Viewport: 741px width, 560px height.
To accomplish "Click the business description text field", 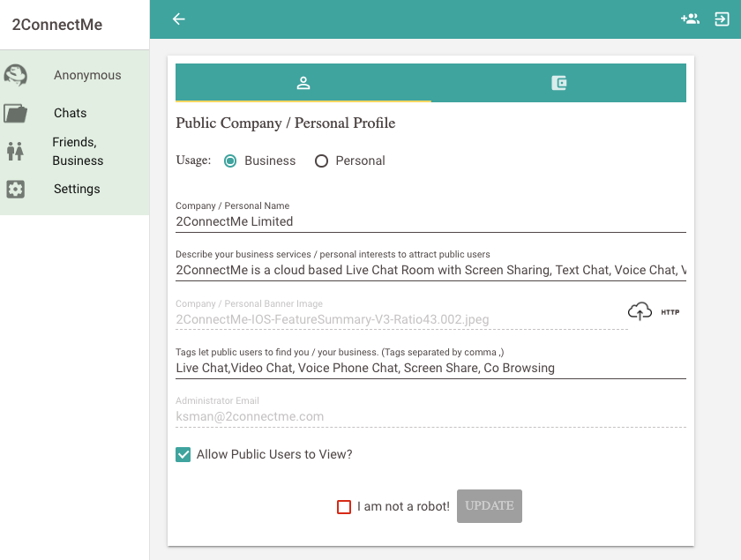I will tap(431, 271).
